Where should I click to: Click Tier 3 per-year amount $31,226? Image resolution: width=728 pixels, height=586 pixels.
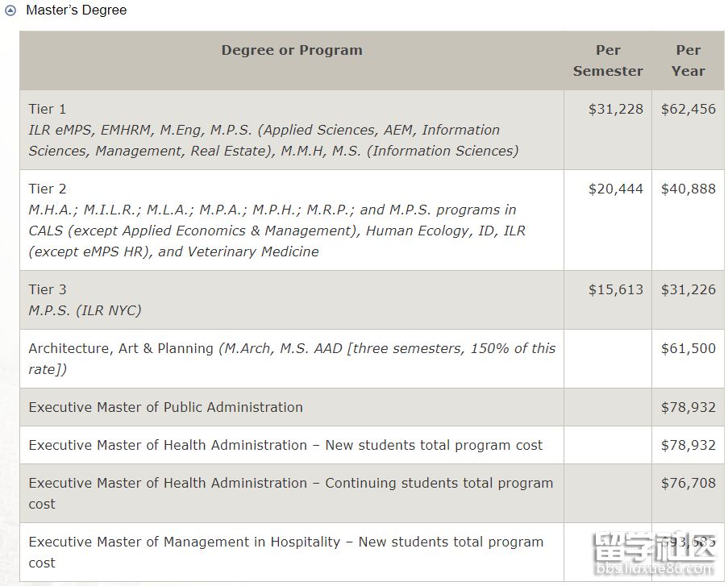click(x=688, y=289)
